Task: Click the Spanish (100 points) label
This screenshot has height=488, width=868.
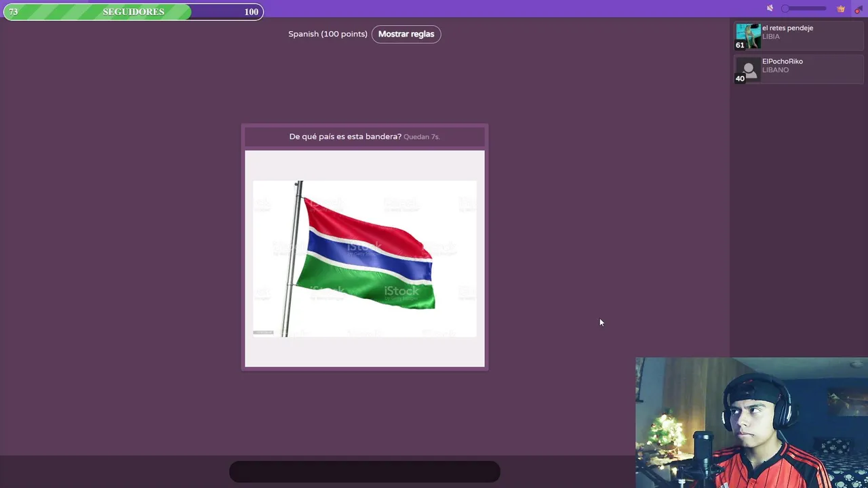Action: click(x=328, y=34)
